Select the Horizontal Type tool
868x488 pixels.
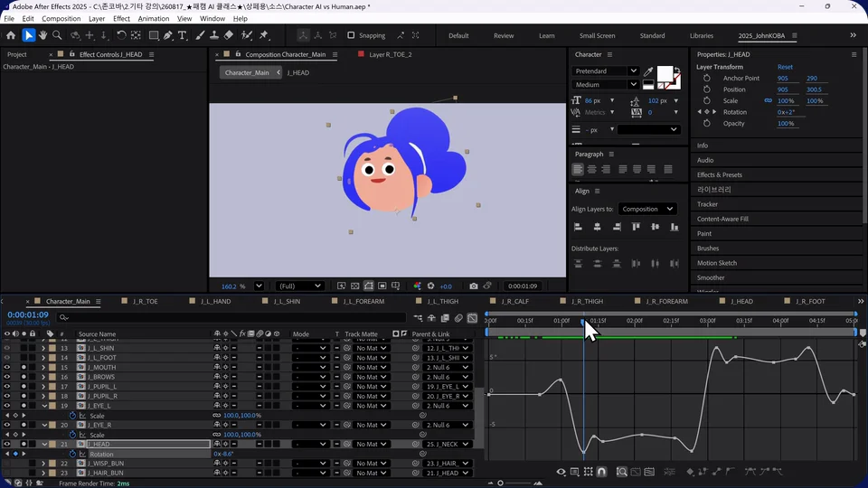pos(182,35)
